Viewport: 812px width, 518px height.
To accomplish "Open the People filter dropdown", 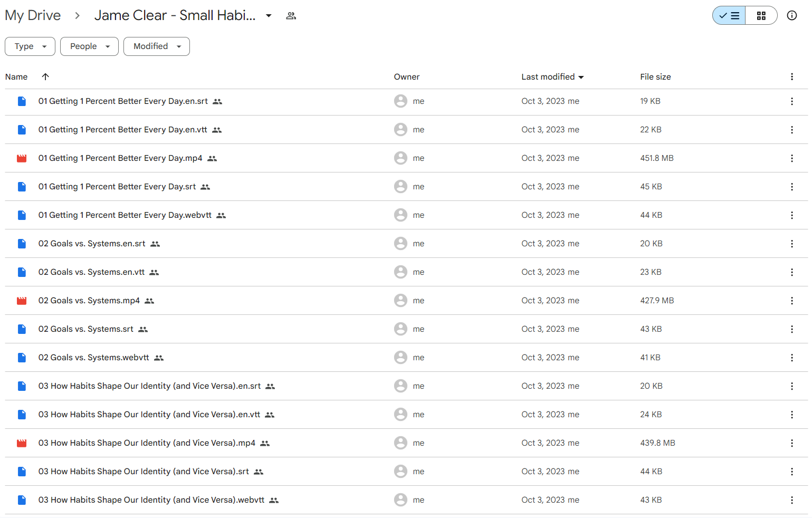I will [x=89, y=46].
